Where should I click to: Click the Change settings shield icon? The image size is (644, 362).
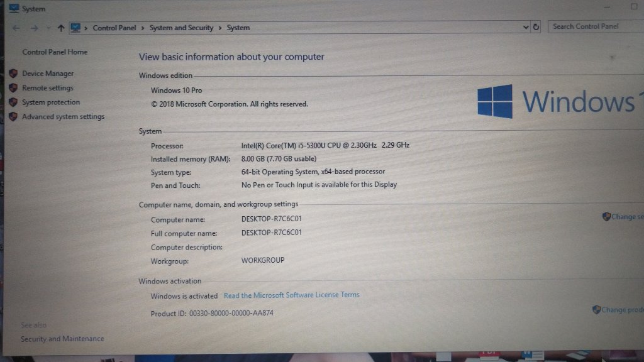606,217
